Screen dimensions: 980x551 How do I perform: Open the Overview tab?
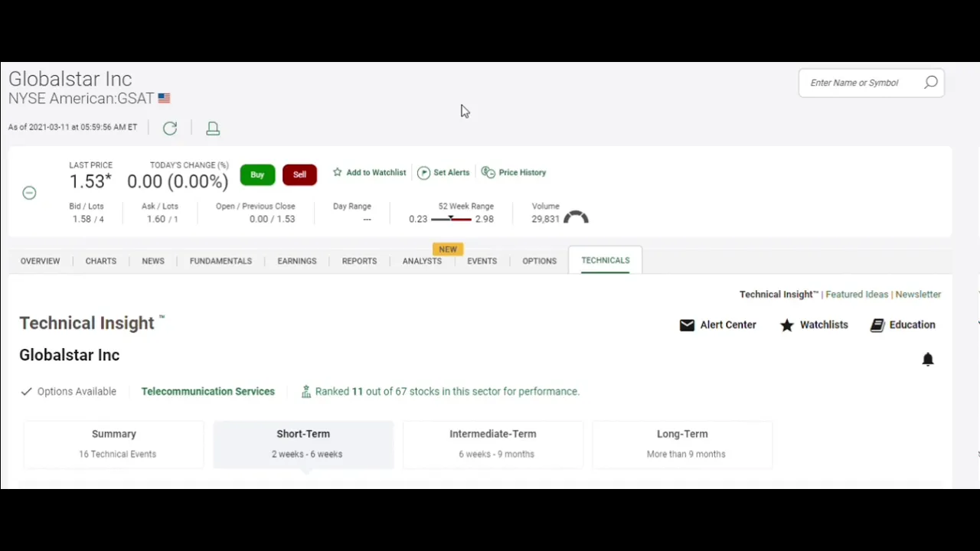(x=40, y=261)
